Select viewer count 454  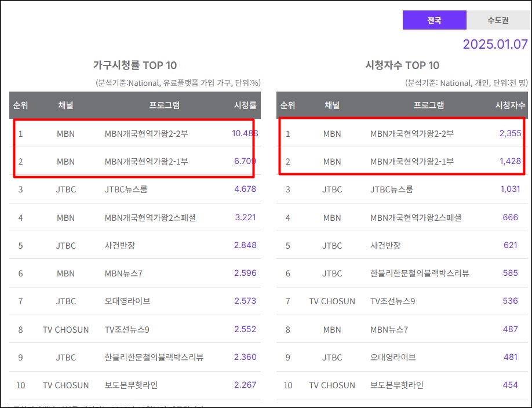(511, 385)
